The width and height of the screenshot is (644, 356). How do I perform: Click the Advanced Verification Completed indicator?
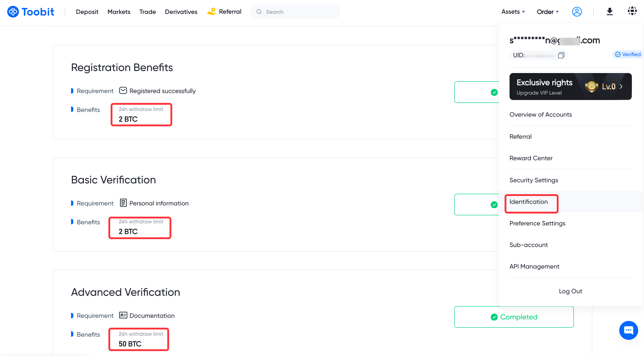tap(514, 317)
